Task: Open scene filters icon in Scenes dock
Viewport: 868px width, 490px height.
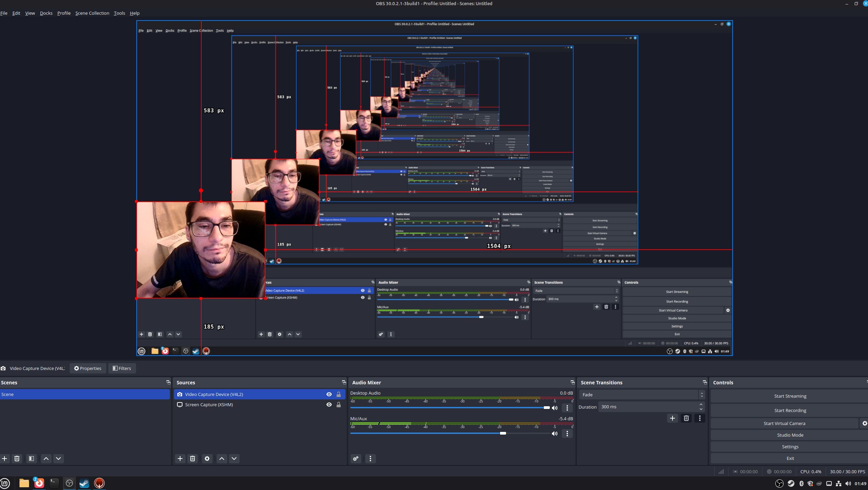Action: (x=31, y=459)
